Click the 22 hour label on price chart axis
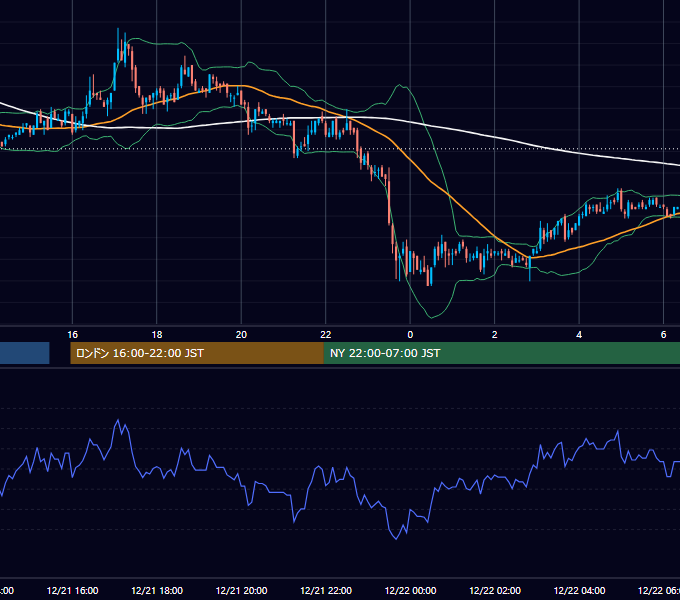 (x=326, y=335)
